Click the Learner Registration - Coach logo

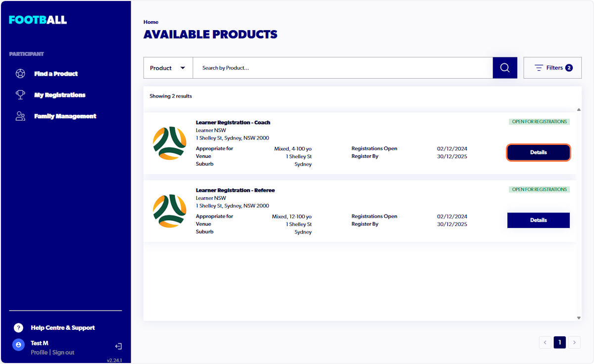tap(169, 143)
